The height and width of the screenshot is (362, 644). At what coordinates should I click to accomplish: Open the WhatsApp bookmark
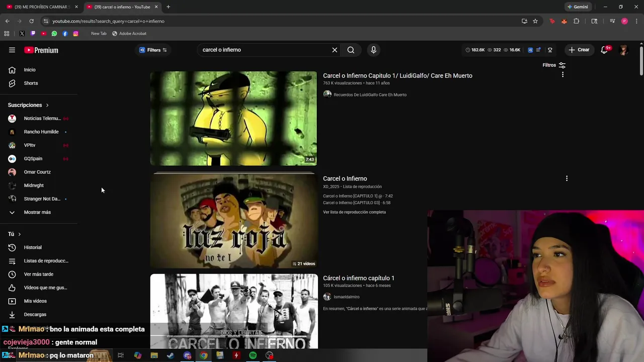click(x=54, y=34)
